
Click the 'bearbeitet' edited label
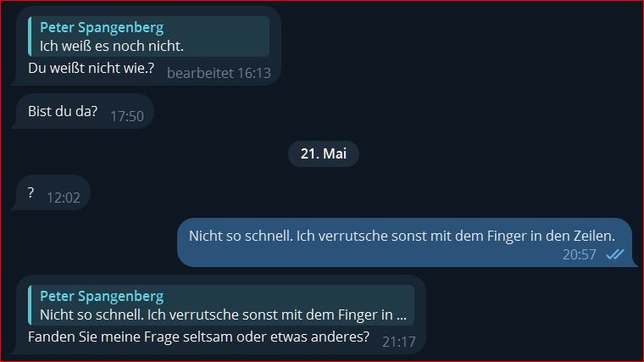click(201, 73)
